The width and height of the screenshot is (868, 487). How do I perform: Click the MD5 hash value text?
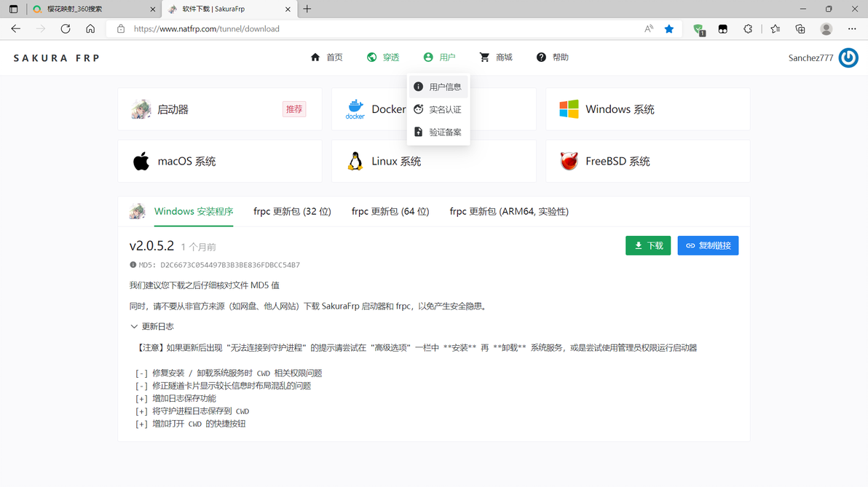[230, 265]
